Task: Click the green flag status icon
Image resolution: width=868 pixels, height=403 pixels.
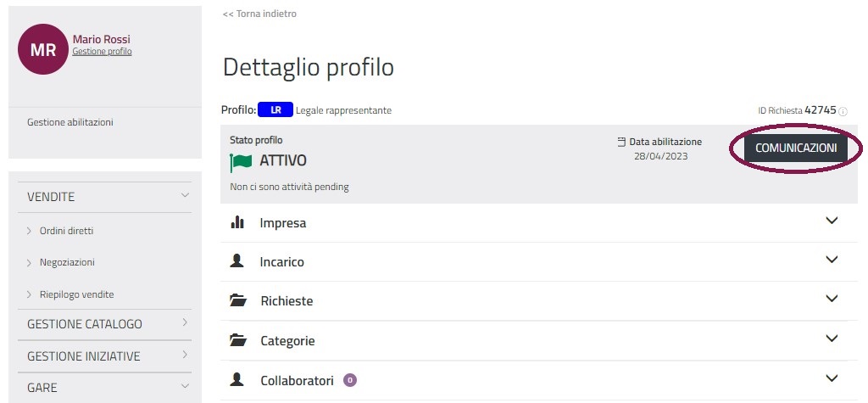Action: point(241,161)
